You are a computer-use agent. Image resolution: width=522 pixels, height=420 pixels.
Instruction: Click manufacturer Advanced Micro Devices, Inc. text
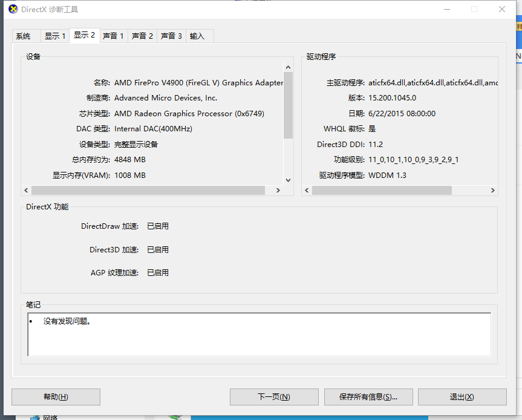[x=166, y=98]
